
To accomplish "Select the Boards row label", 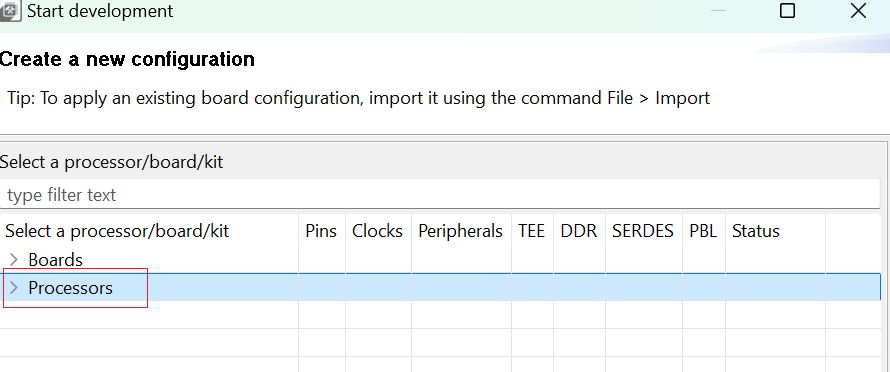I will pos(56,260).
